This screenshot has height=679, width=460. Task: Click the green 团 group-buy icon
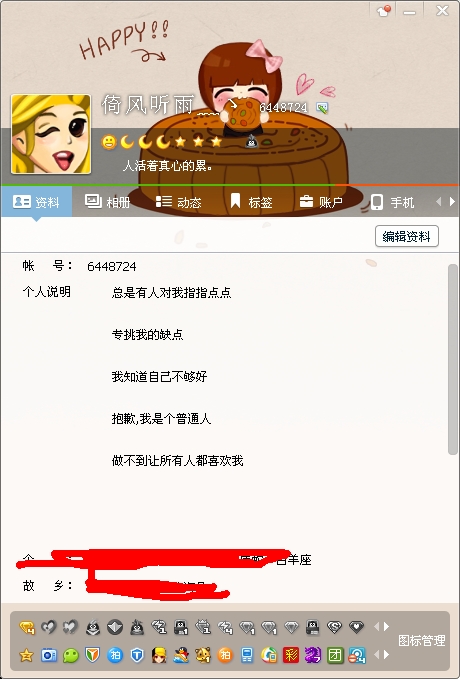tap(335, 655)
